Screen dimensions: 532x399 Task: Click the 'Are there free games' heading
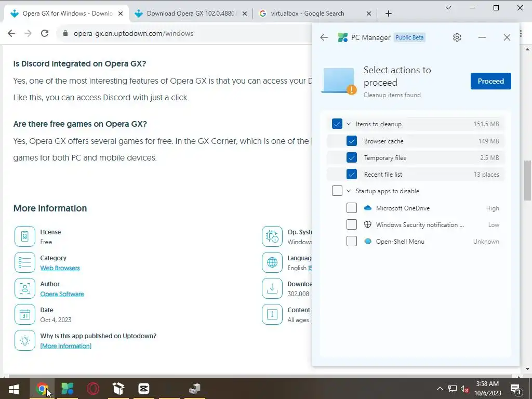pos(80,124)
